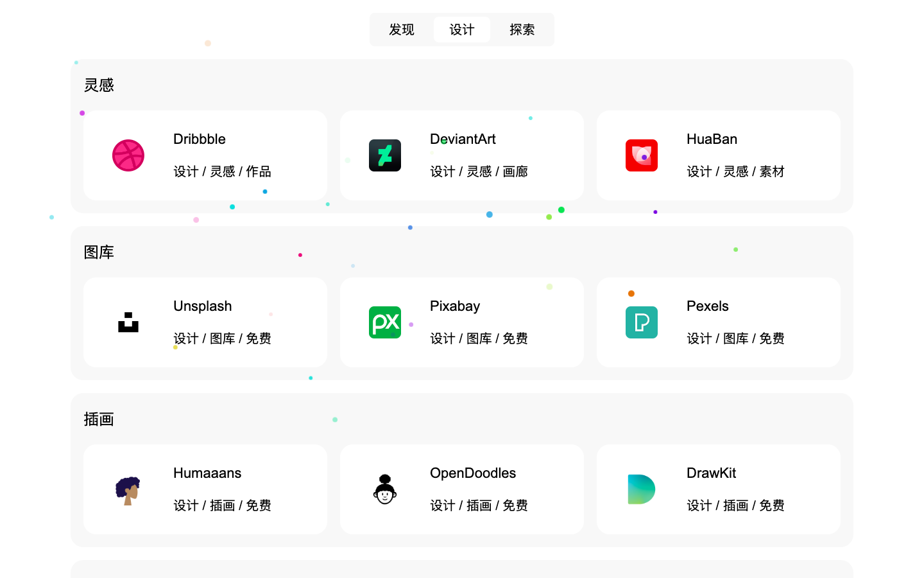This screenshot has height=578, width=924.
Task: Switch to the 发现 tab
Action: (x=401, y=30)
